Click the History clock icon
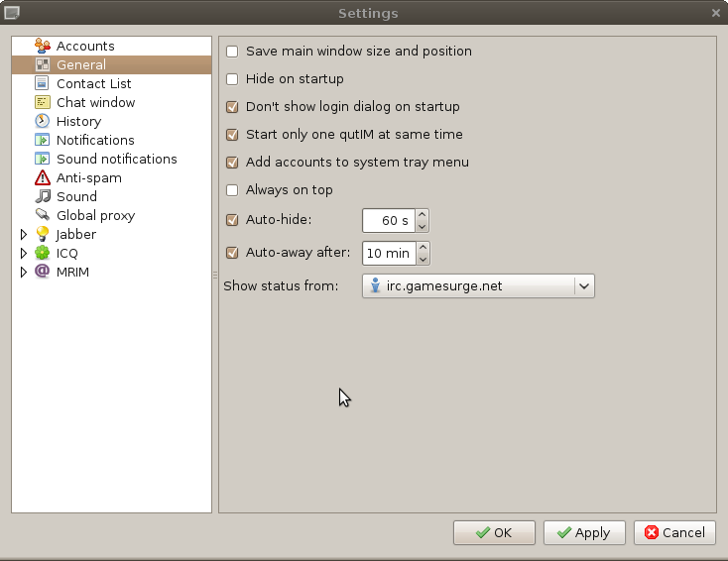 pyautogui.click(x=43, y=121)
